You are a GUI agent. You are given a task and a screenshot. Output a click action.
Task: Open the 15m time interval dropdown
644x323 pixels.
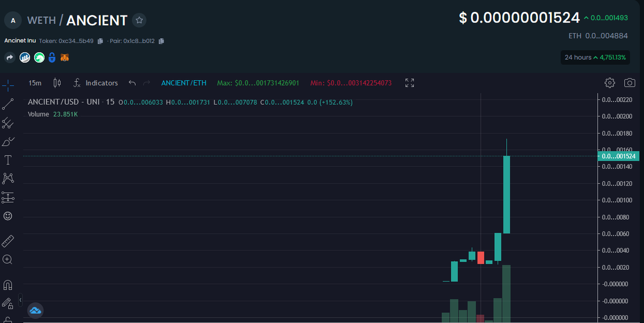point(35,83)
